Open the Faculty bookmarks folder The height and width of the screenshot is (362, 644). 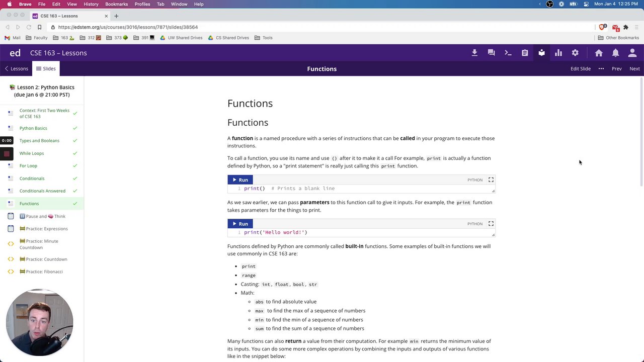[x=37, y=38]
